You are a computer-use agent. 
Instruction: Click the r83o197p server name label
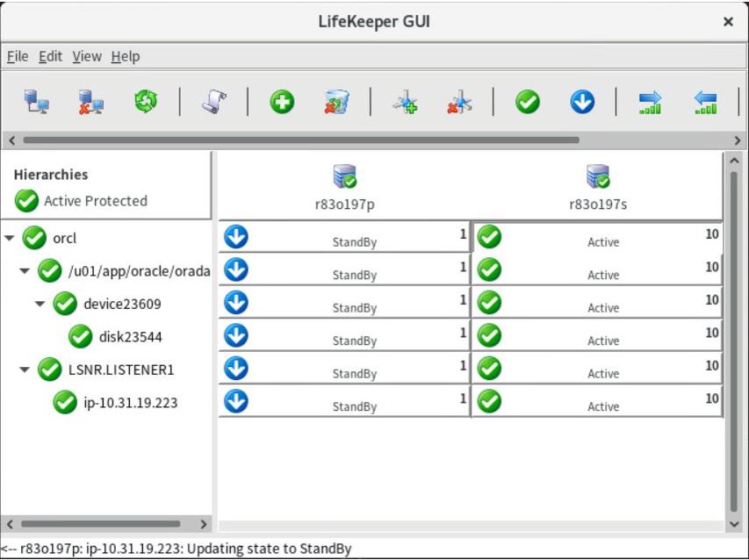[x=345, y=205]
